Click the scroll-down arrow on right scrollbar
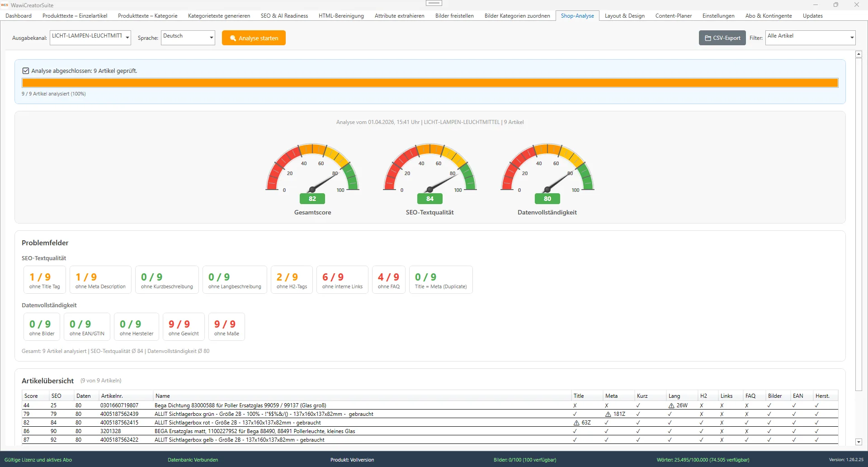The width and height of the screenshot is (868, 467). tap(859, 442)
